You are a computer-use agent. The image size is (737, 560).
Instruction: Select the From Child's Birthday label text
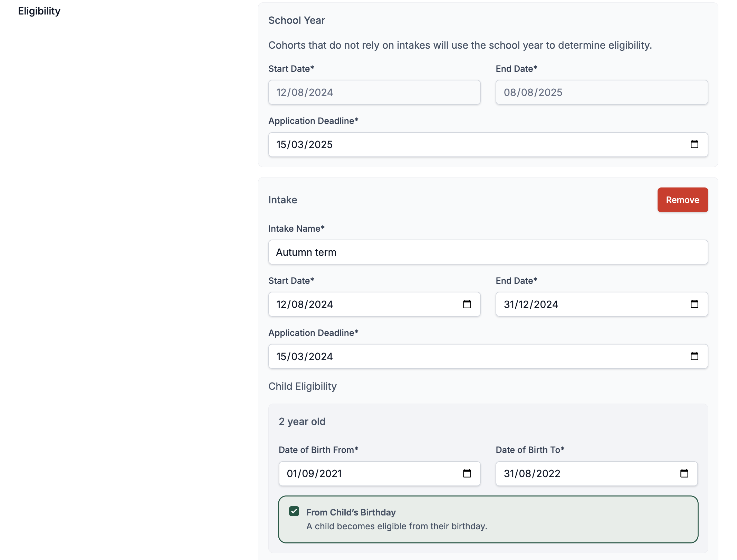tap(351, 512)
